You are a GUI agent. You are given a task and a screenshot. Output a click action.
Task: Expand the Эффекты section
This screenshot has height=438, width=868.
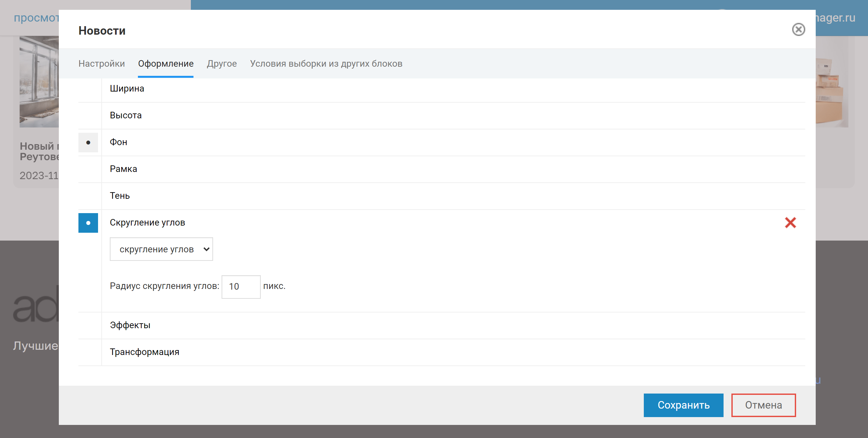tap(130, 325)
